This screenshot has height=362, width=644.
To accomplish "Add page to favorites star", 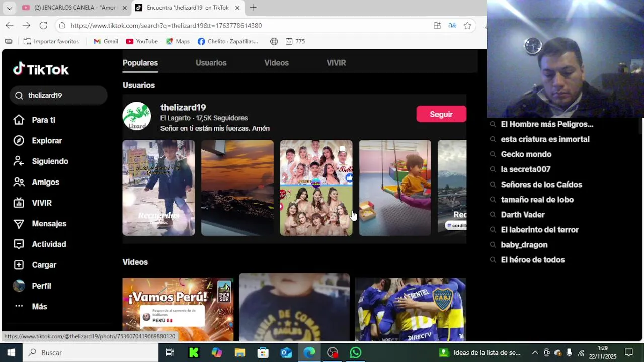I will tap(467, 26).
